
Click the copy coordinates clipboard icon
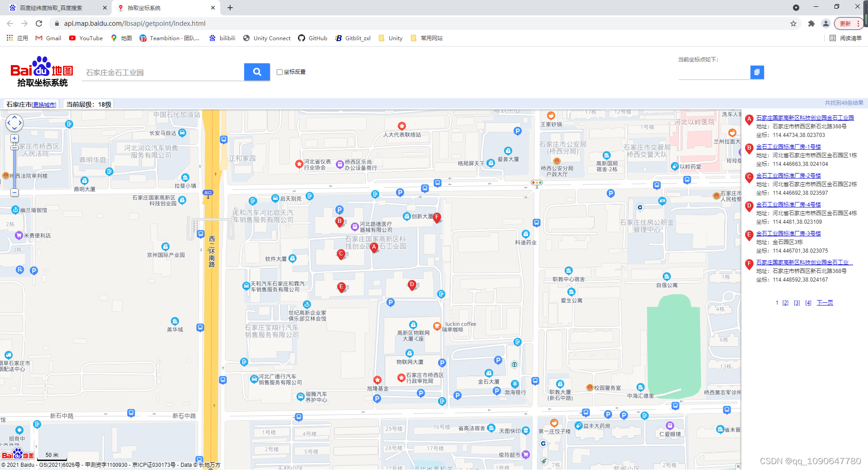coord(757,72)
